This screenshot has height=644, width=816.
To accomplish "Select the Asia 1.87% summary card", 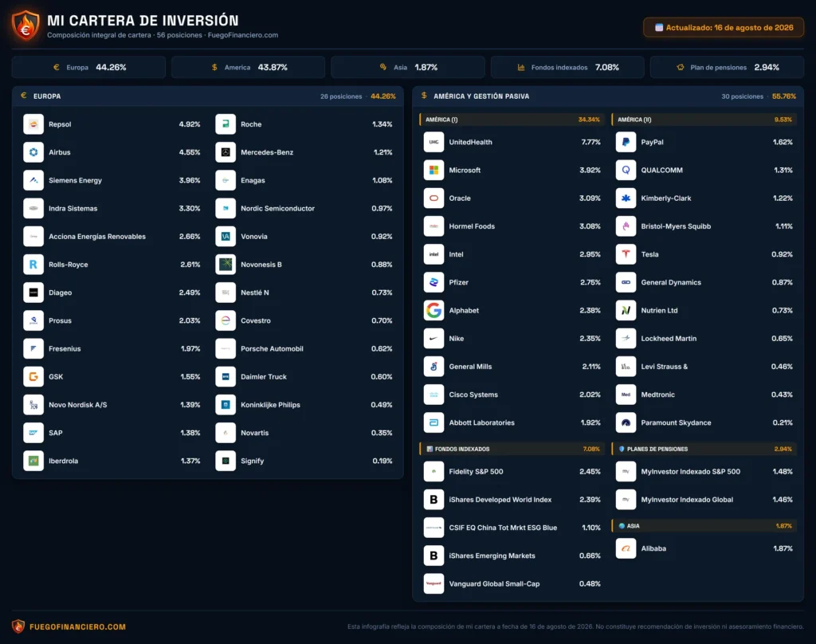I will [408, 67].
